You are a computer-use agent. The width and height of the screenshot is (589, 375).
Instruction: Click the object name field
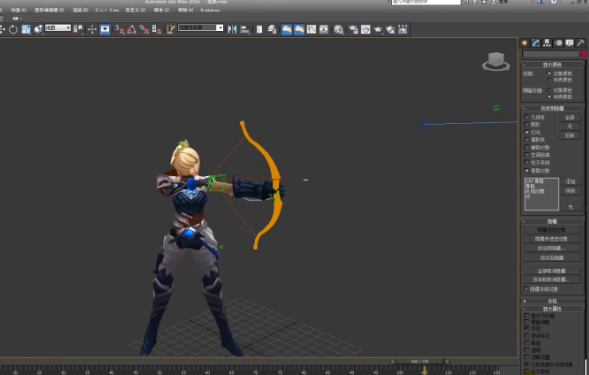coord(551,54)
